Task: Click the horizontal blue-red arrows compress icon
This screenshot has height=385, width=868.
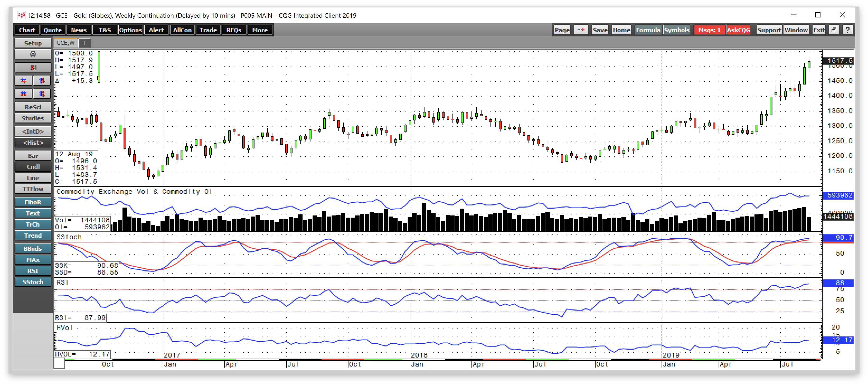Action: coord(23,81)
